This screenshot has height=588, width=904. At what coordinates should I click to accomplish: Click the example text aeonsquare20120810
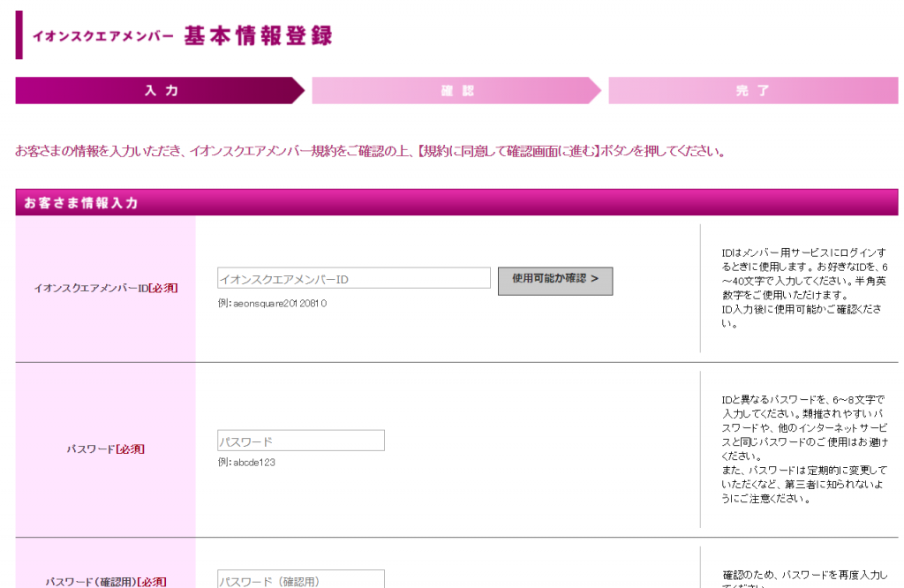(272, 303)
